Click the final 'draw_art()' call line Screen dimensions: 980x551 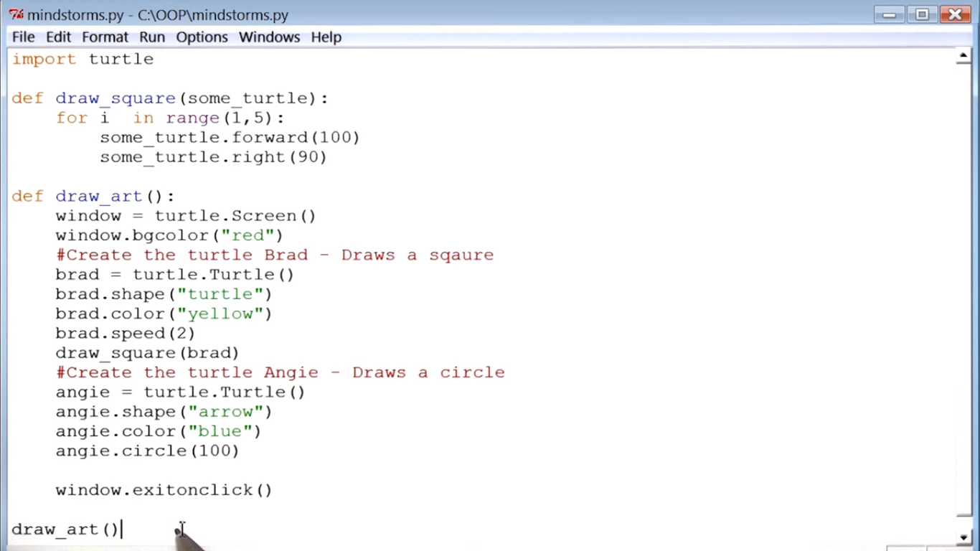[x=65, y=529]
